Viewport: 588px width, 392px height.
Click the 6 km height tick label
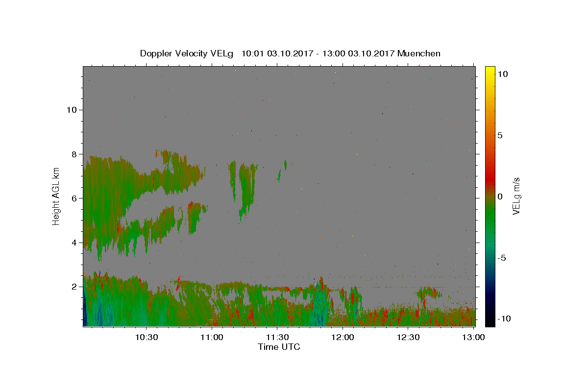73,198
